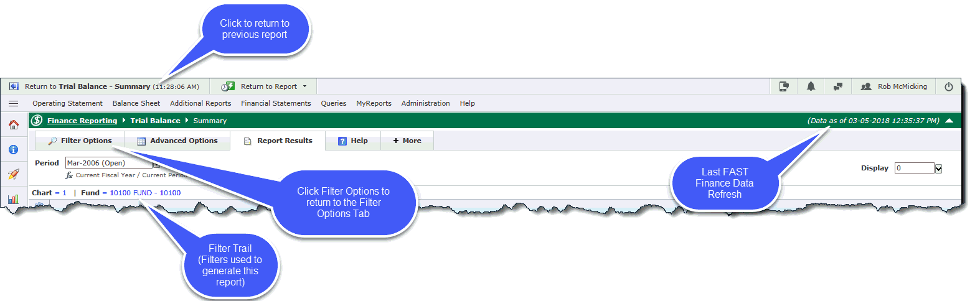This screenshot has height=301, width=980.
Task: Collapse the header with the white triangle
Action: 949,121
